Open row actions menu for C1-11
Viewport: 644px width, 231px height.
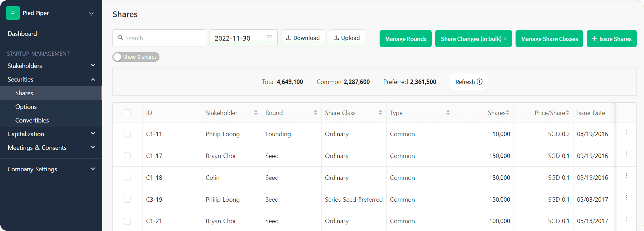click(626, 132)
